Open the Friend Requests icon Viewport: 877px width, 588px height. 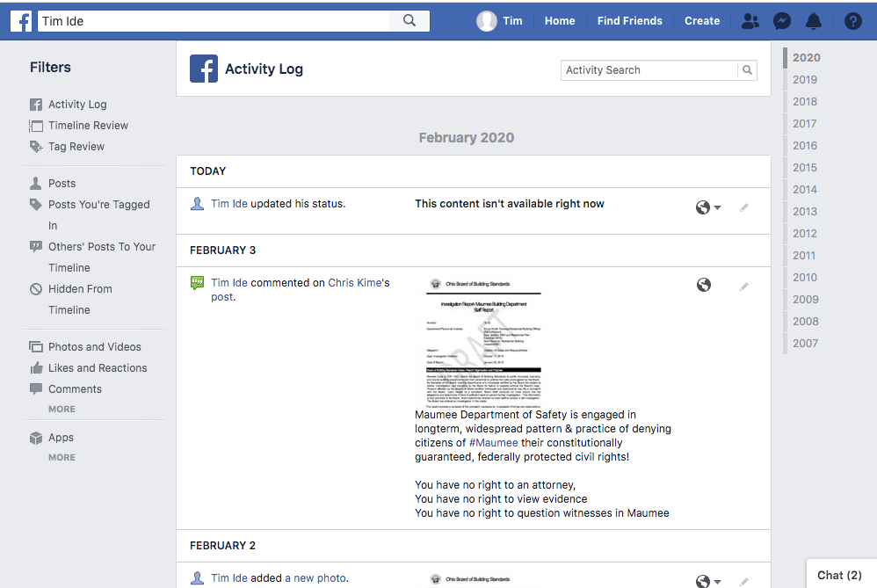coord(750,21)
